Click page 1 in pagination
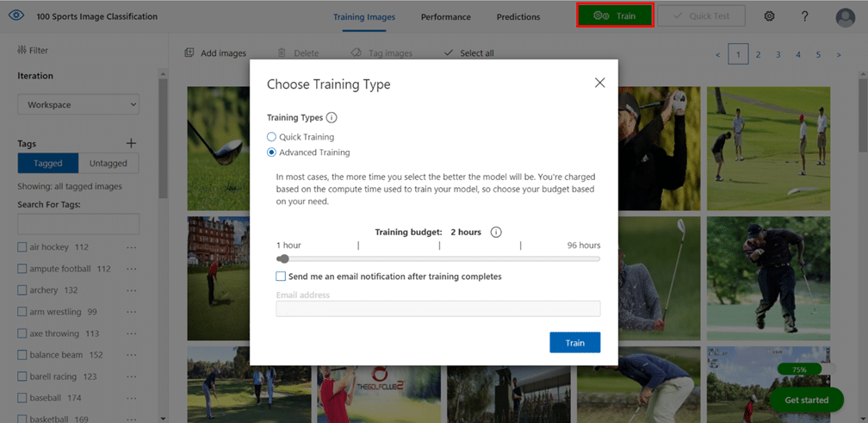Screen dimensions: 868x423 pos(739,55)
